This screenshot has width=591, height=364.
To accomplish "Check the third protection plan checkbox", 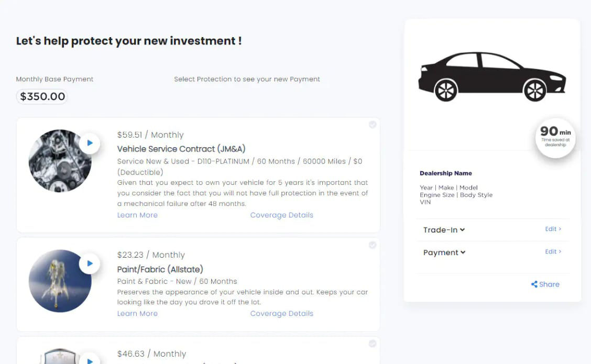I will point(373,344).
